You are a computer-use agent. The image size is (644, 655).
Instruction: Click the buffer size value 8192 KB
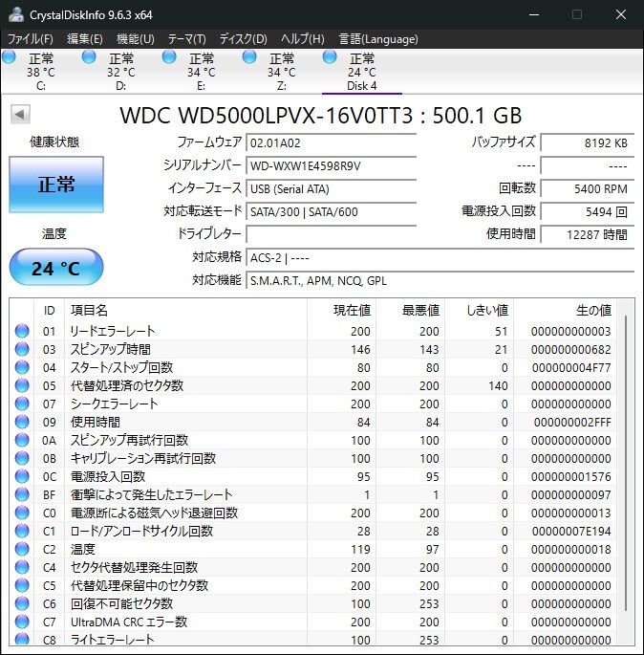[x=588, y=142]
